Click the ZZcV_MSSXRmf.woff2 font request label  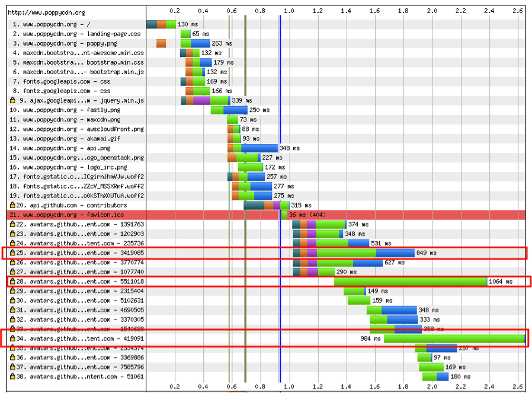coord(76,186)
